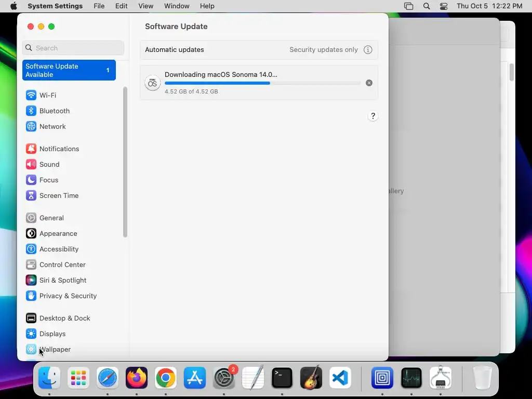Screen dimensions: 532x399
Task: Open Visual Studio Code from Dock
Action: coord(340,378)
